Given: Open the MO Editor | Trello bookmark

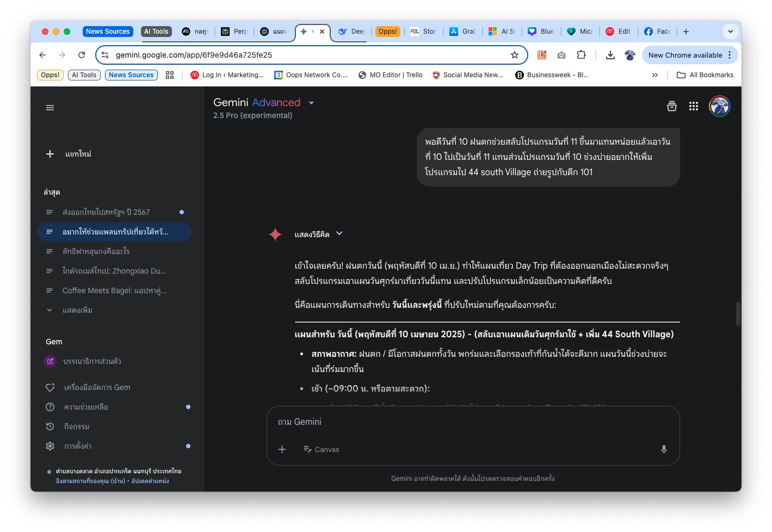Looking at the screenshot, I should coord(390,75).
